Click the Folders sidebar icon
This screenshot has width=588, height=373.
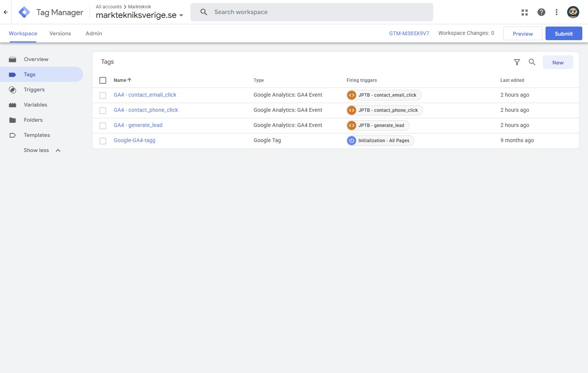click(x=13, y=120)
